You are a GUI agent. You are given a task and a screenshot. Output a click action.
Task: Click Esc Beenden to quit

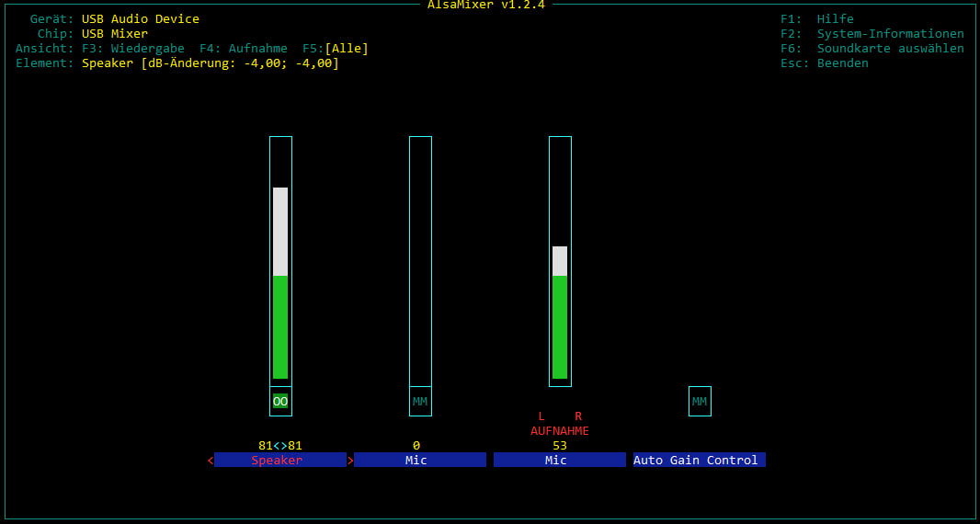tap(824, 63)
